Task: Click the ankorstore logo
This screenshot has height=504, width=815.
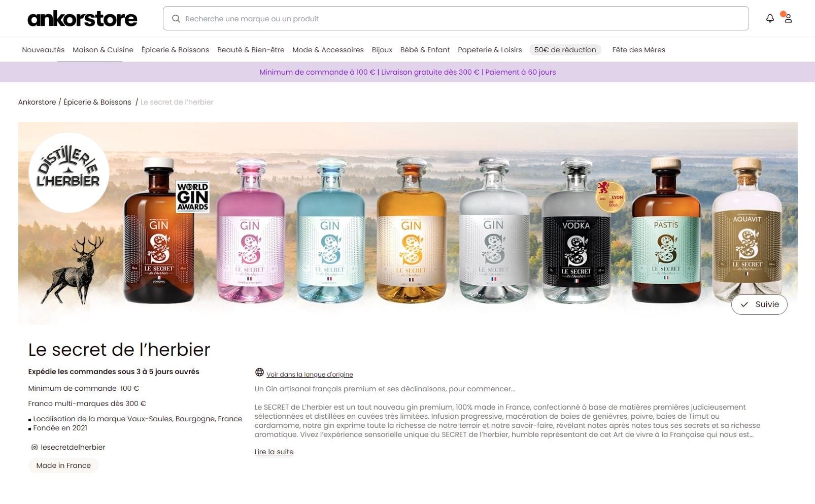Action: (82, 19)
